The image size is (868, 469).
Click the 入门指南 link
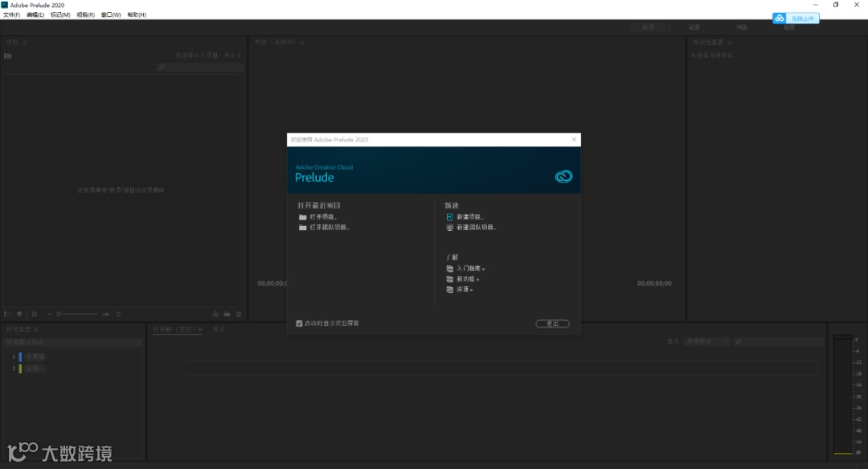(470, 269)
